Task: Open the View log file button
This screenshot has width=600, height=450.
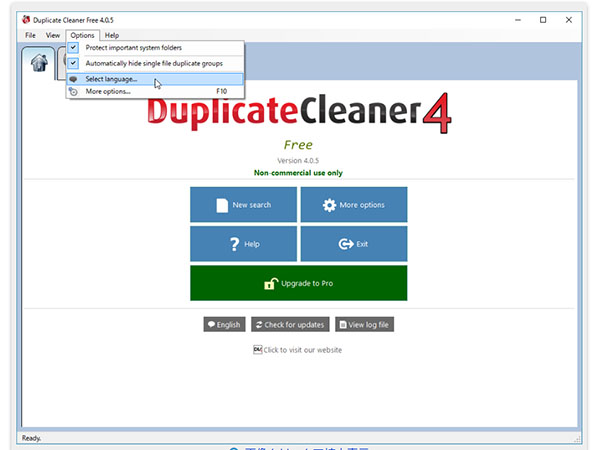Action: (x=363, y=324)
